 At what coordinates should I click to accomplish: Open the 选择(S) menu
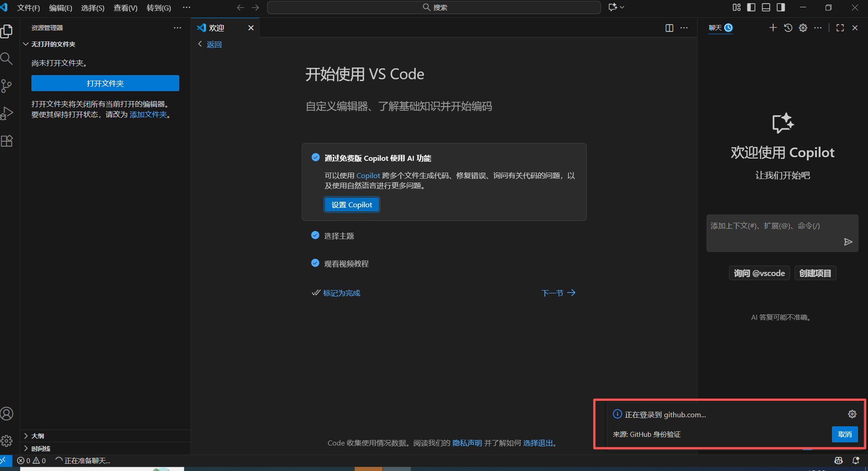pos(93,8)
